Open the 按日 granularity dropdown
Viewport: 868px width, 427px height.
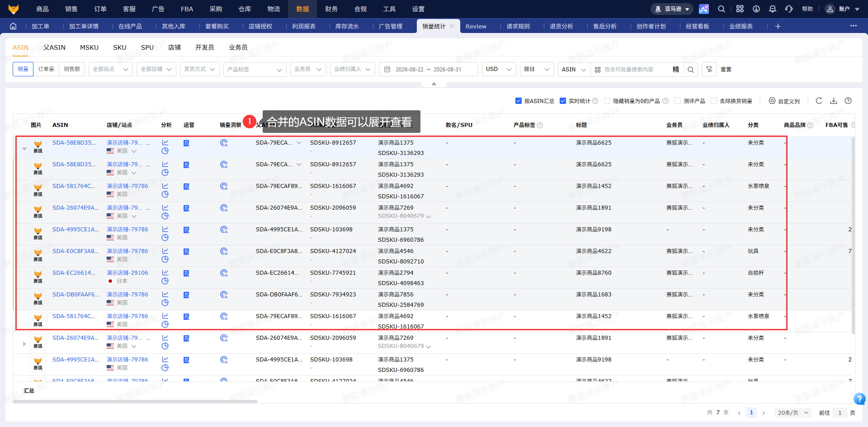coord(537,69)
